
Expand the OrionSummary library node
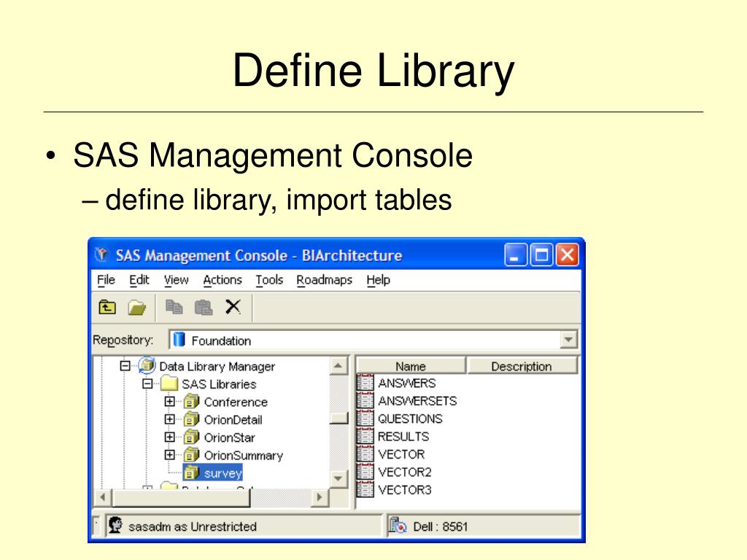[x=169, y=455]
